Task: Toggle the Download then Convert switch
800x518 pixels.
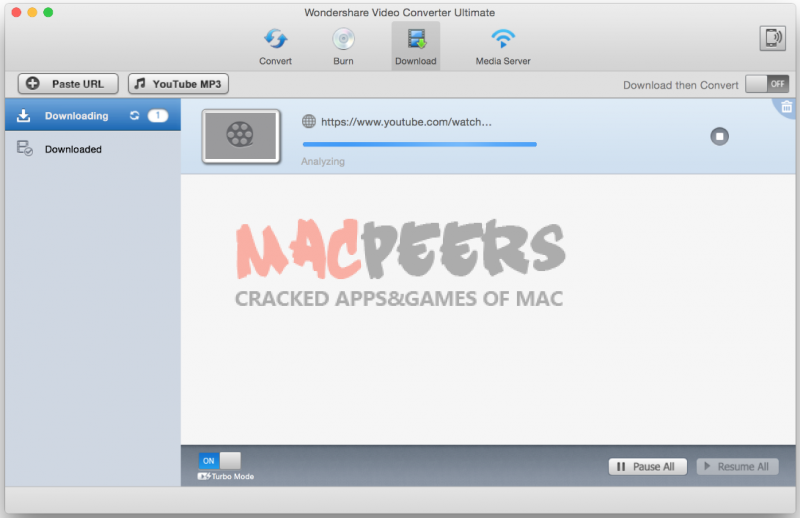Action: coord(767,84)
